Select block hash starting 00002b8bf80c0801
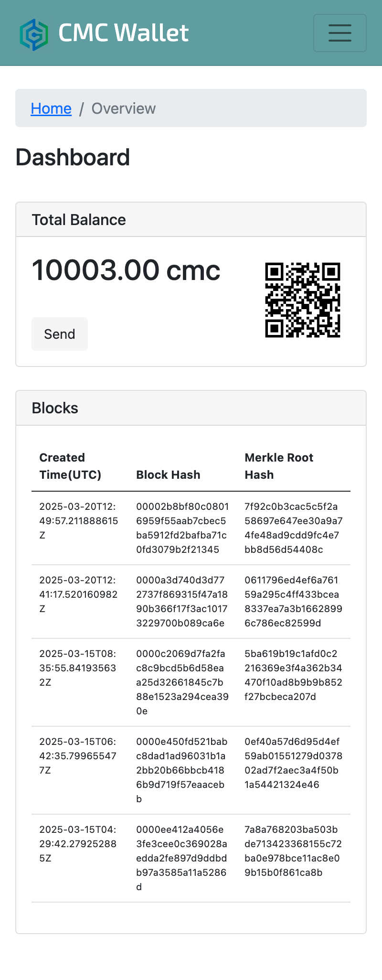382x980 pixels. [182, 528]
